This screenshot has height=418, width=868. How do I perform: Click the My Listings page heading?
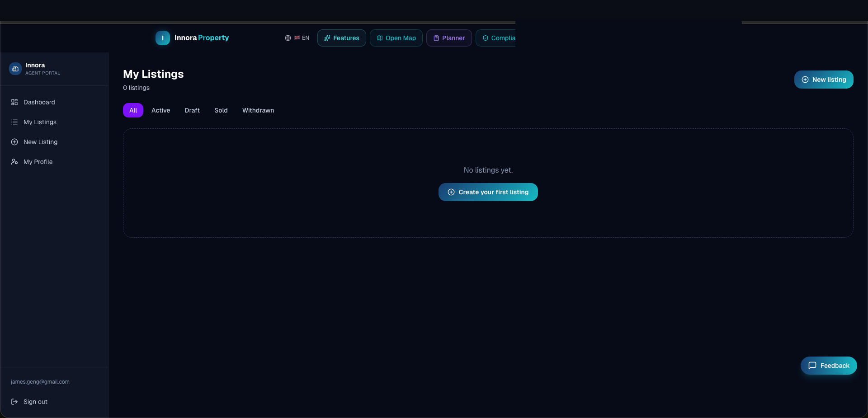(x=153, y=74)
